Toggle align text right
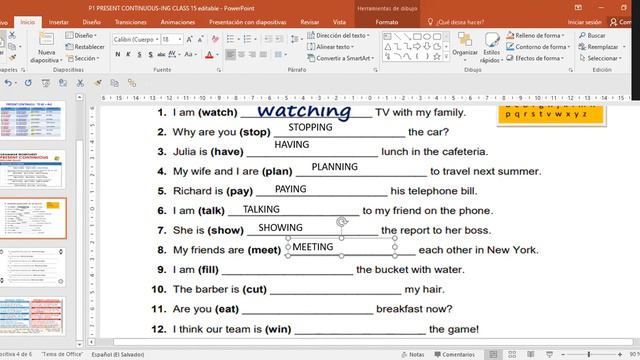The width and height of the screenshot is (640, 360). [253, 54]
